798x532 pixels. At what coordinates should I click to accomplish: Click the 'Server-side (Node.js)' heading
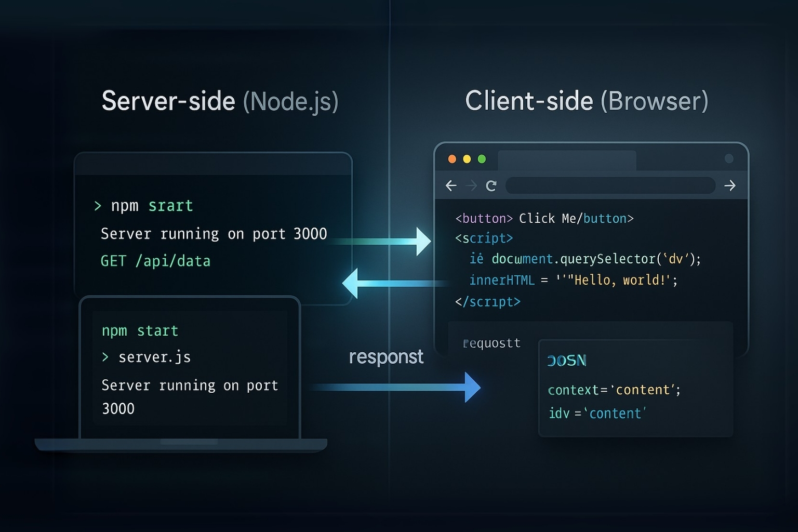220,101
